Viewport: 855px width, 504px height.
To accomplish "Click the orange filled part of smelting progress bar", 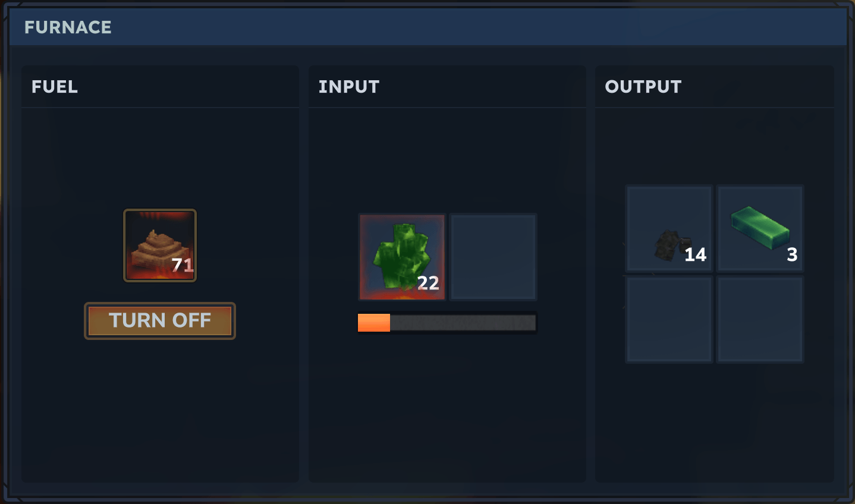I will tap(374, 323).
